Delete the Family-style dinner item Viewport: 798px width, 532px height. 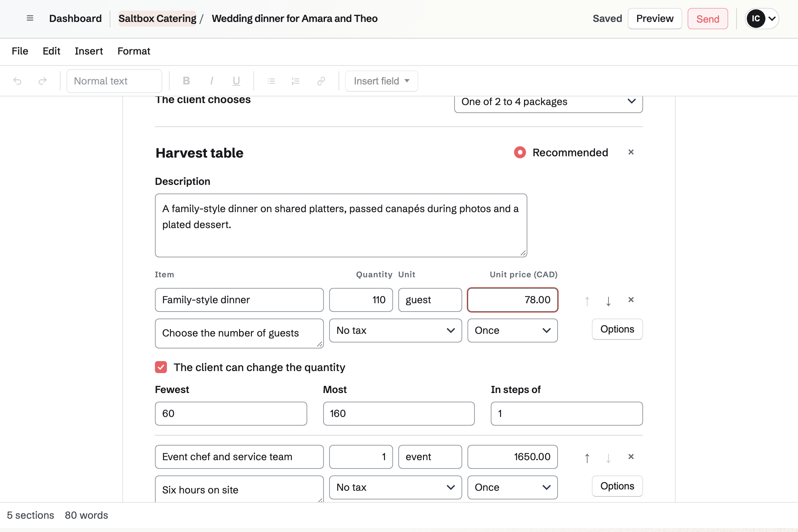point(631,300)
